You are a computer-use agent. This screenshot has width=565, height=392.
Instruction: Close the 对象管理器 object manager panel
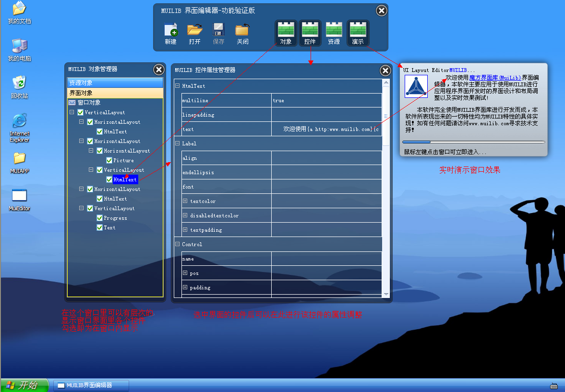tap(159, 70)
